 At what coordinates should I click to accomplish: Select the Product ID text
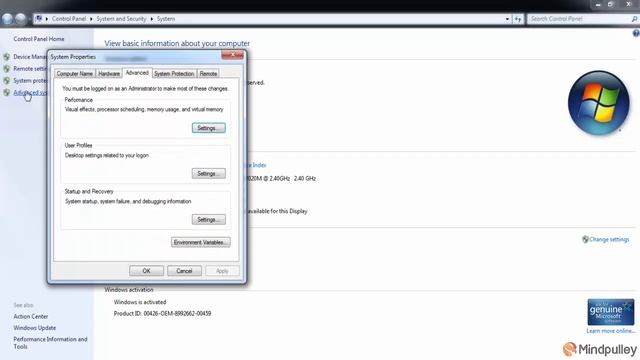162,313
